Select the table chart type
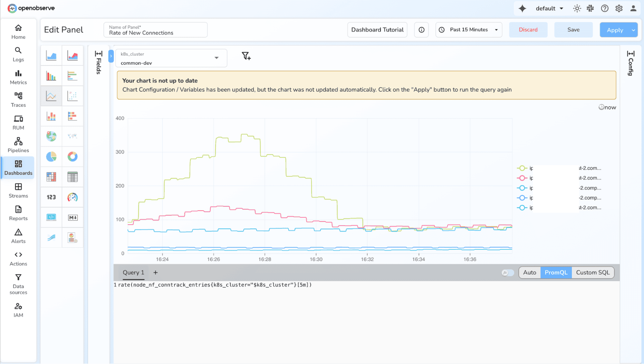This screenshot has width=644, height=364. [73, 177]
